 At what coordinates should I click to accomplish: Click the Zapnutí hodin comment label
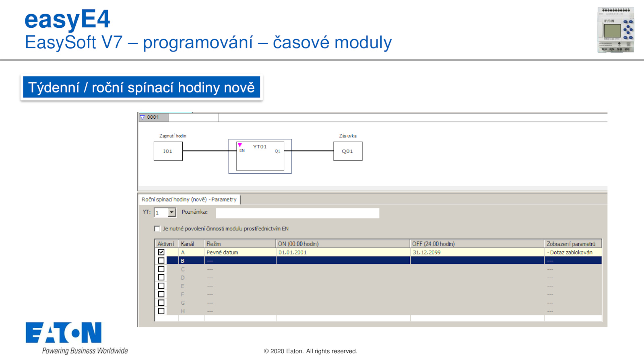173,136
